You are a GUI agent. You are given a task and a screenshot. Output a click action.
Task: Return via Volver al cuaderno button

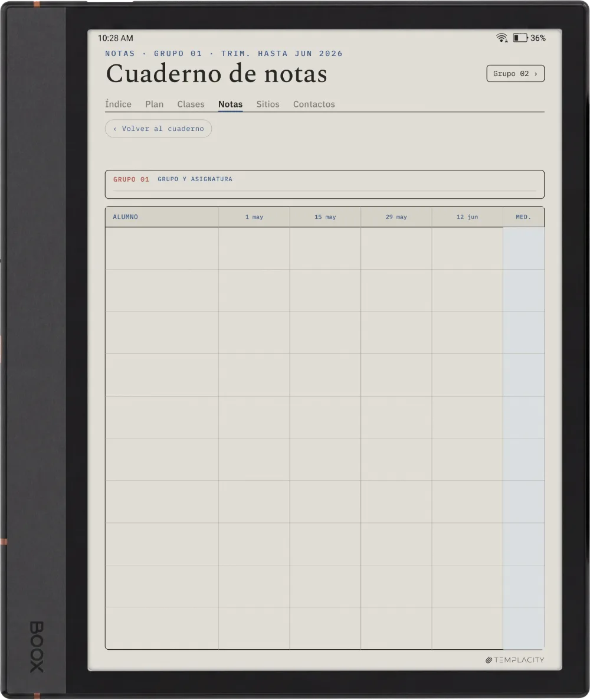point(159,129)
